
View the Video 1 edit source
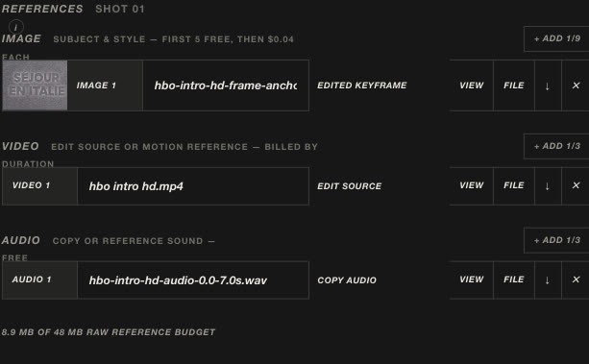472,186
